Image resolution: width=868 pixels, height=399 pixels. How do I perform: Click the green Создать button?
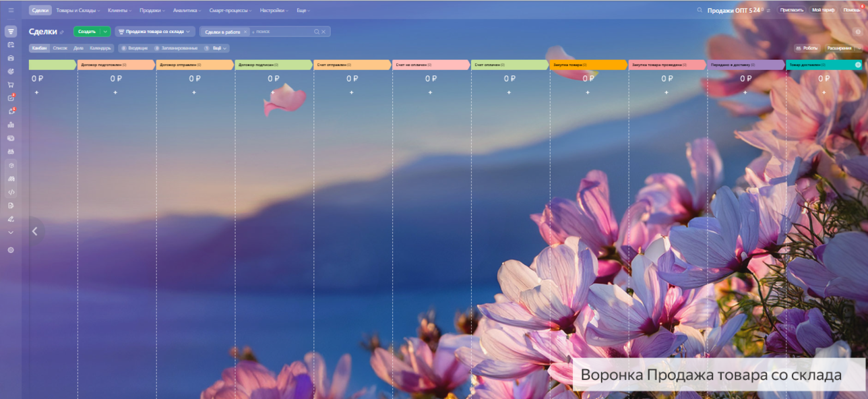[x=87, y=32]
